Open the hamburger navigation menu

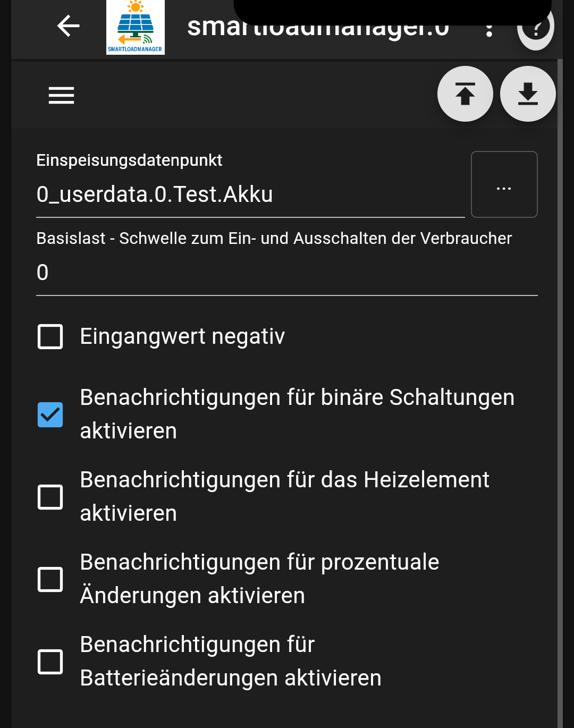(61, 96)
